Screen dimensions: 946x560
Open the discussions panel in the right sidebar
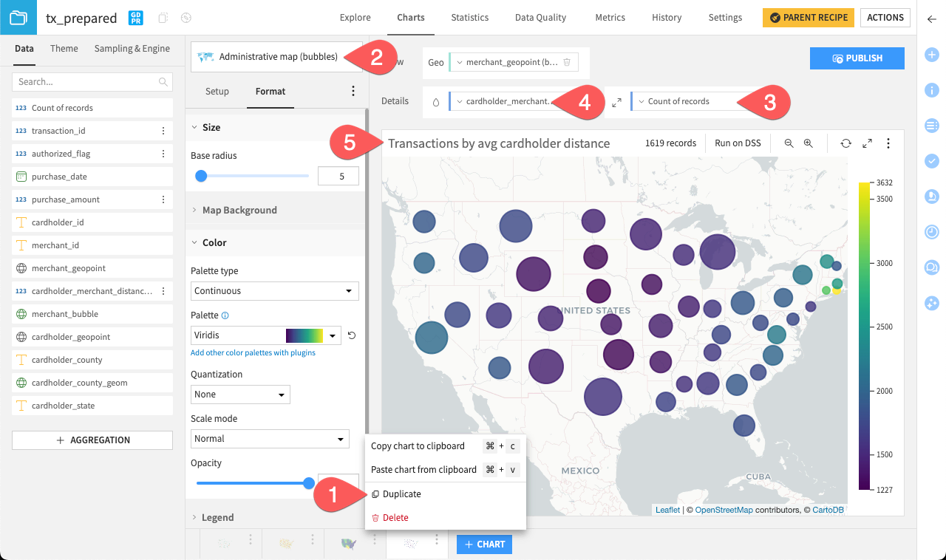pos(933,267)
